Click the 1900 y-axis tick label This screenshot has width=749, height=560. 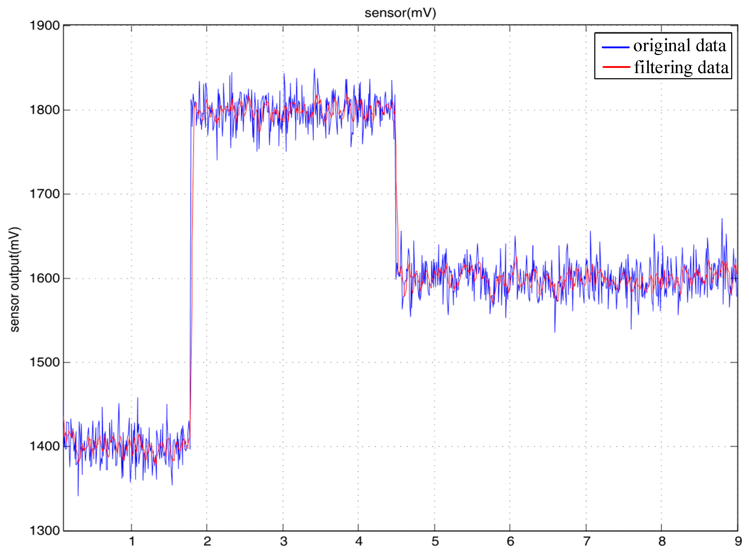pyautogui.click(x=45, y=26)
